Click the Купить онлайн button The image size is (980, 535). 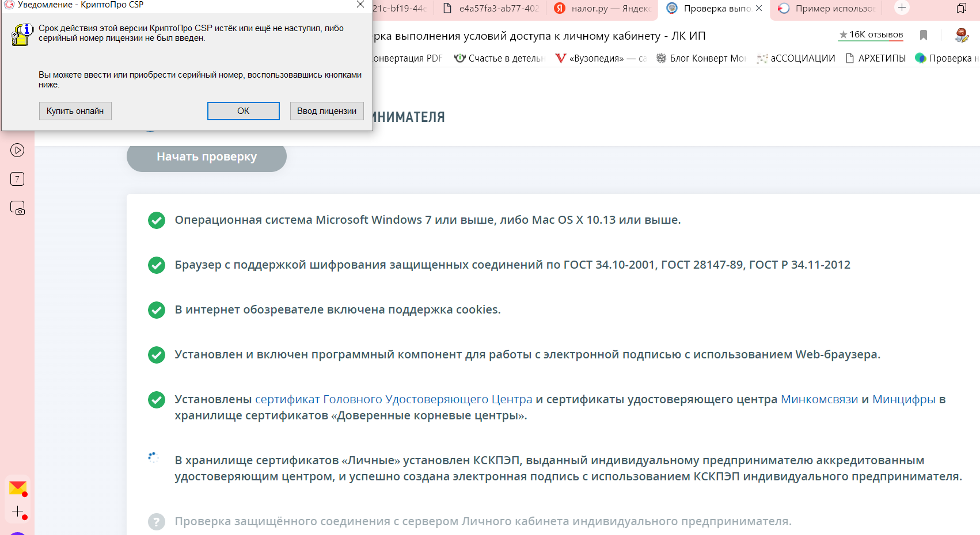(75, 111)
